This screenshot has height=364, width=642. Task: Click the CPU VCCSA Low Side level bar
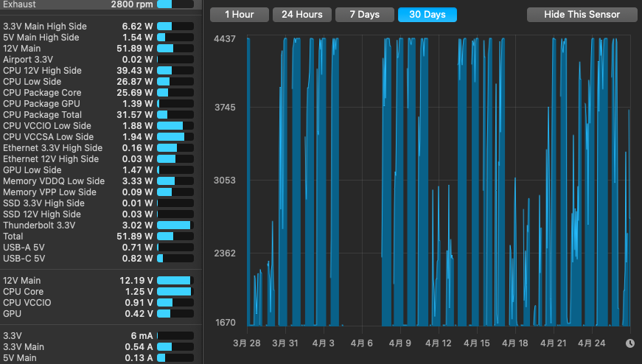tap(175, 137)
